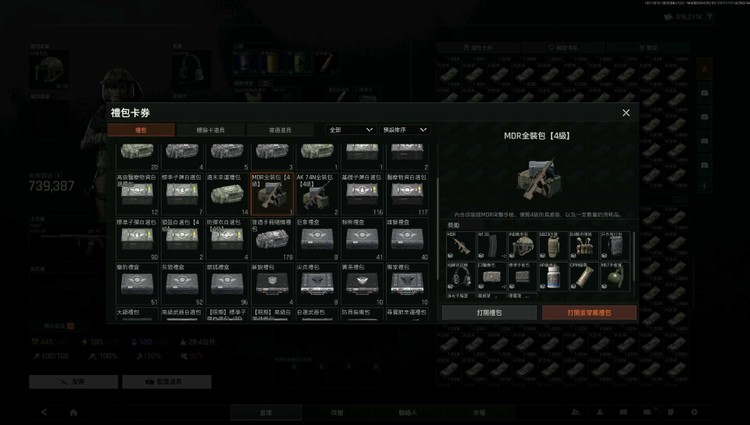Select the 高級醫療物資自選禮包 crate with count 12

tap(137, 194)
